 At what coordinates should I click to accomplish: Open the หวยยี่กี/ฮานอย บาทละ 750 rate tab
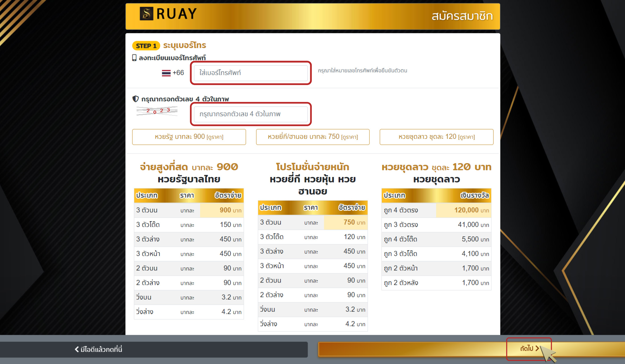[313, 137]
